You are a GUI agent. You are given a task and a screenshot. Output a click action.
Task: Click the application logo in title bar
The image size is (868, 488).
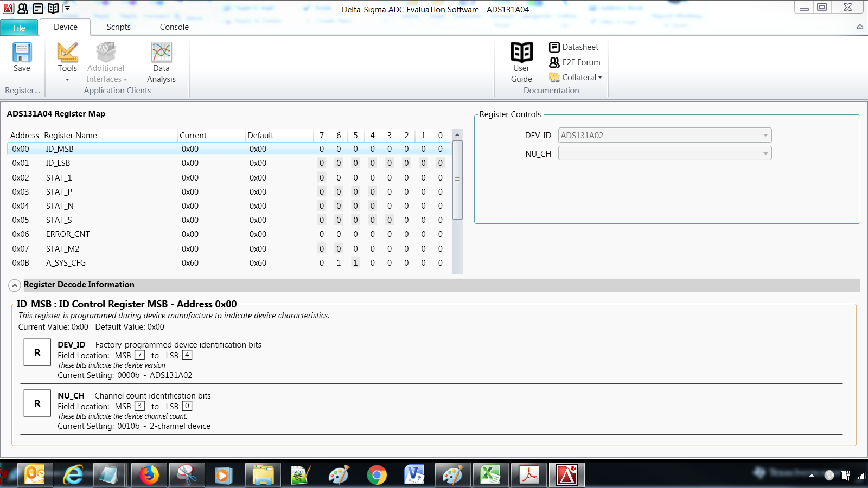(8, 8)
